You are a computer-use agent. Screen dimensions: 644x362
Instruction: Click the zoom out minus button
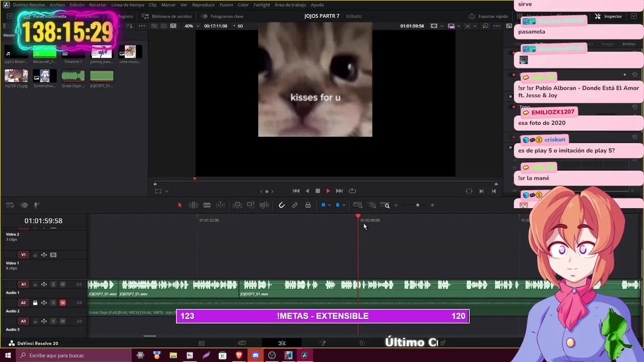[396, 205]
